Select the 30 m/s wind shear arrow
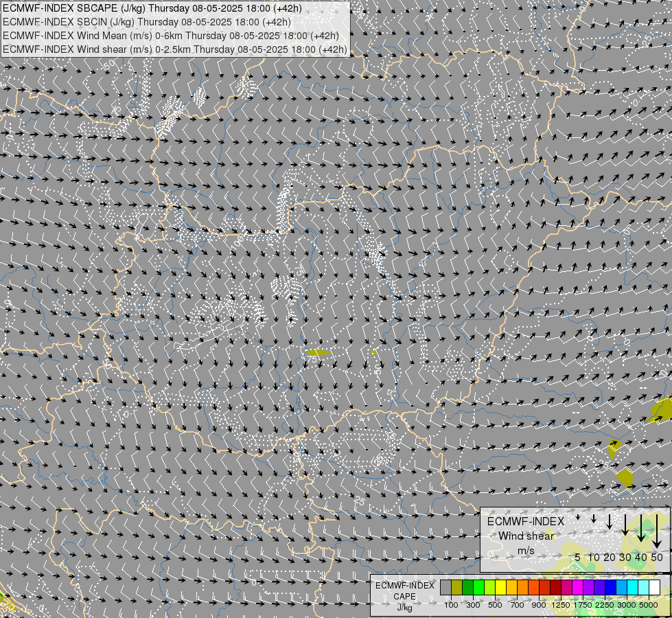 (x=625, y=525)
